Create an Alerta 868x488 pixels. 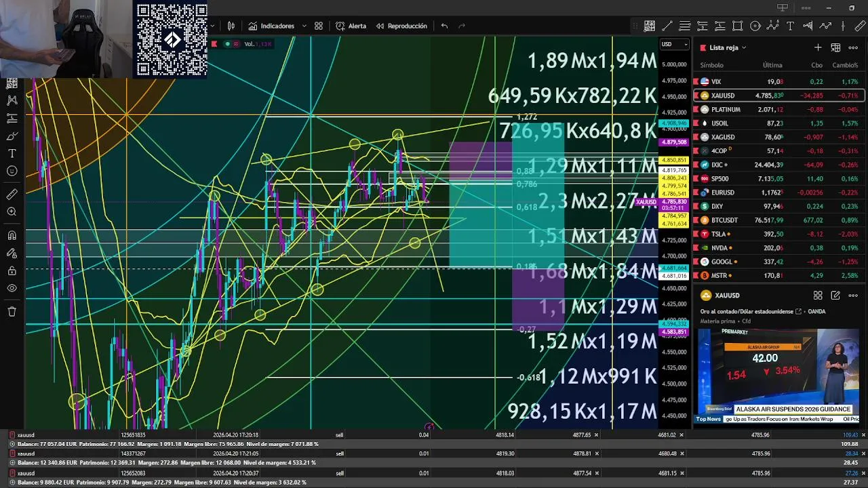pos(351,26)
